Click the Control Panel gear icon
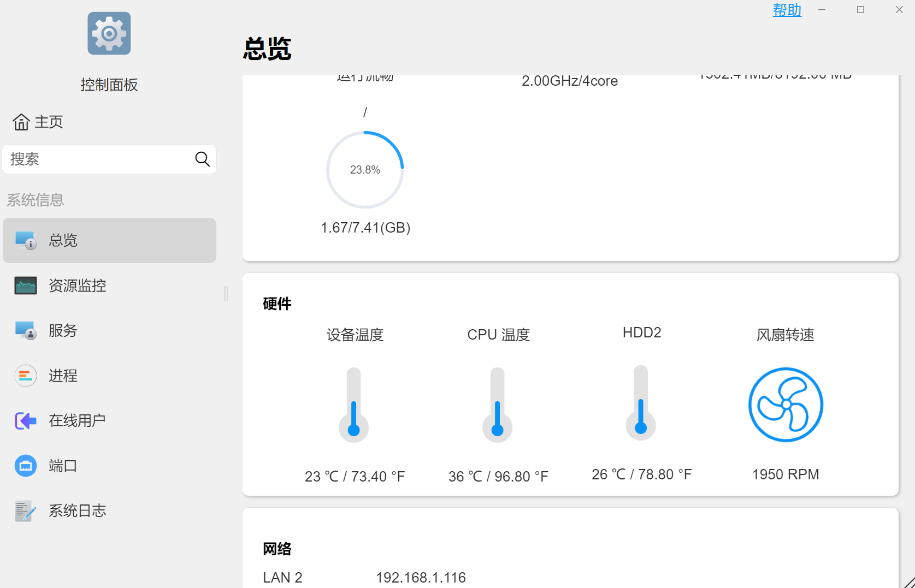 [109, 33]
